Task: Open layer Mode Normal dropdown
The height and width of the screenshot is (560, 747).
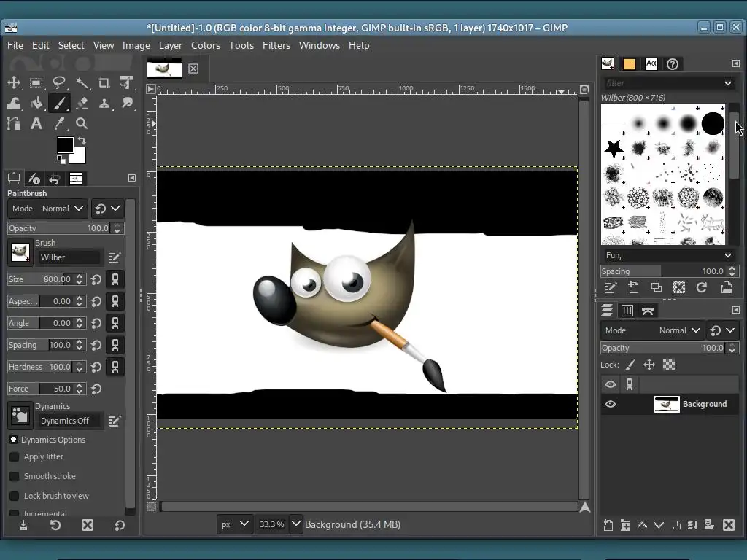Action: [x=651, y=330]
